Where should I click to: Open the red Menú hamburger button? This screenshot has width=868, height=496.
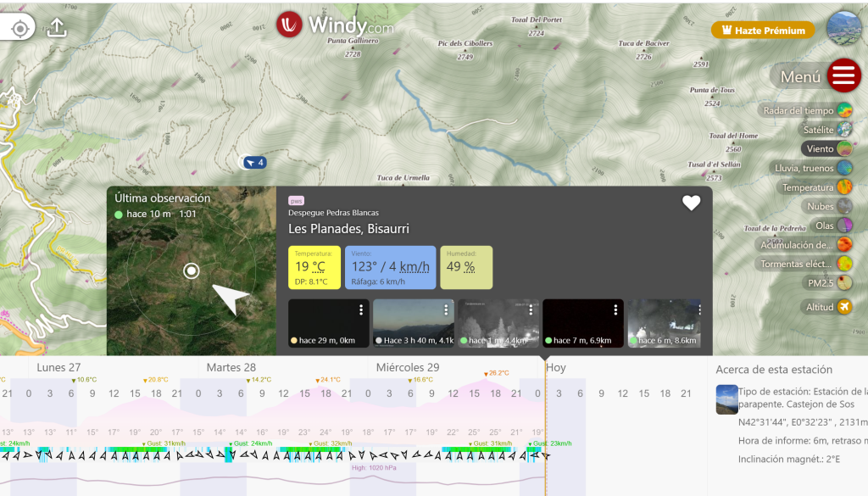click(x=844, y=75)
